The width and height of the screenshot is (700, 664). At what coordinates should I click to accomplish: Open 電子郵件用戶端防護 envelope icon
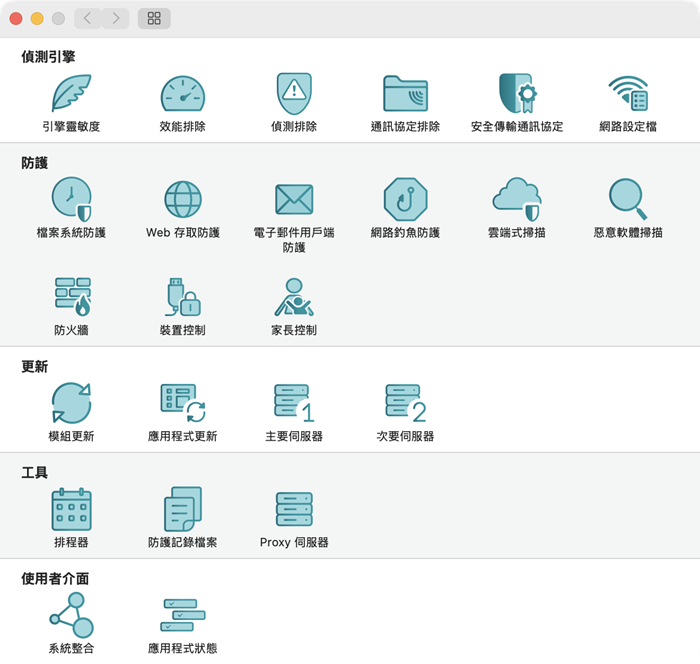294,199
